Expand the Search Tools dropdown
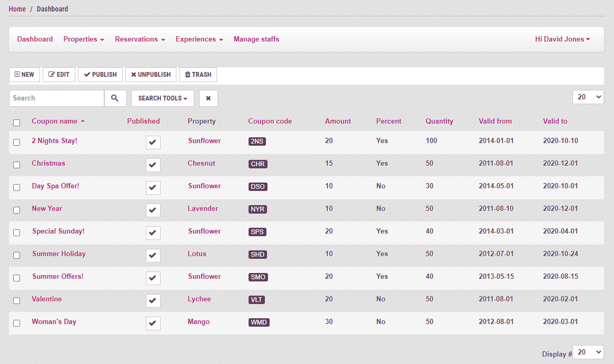614x364 pixels. coord(162,98)
